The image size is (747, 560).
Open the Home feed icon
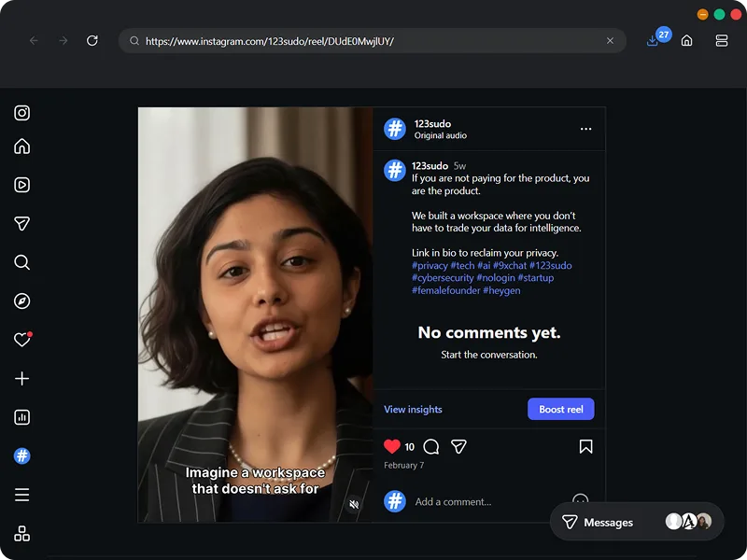pos(22,147)
